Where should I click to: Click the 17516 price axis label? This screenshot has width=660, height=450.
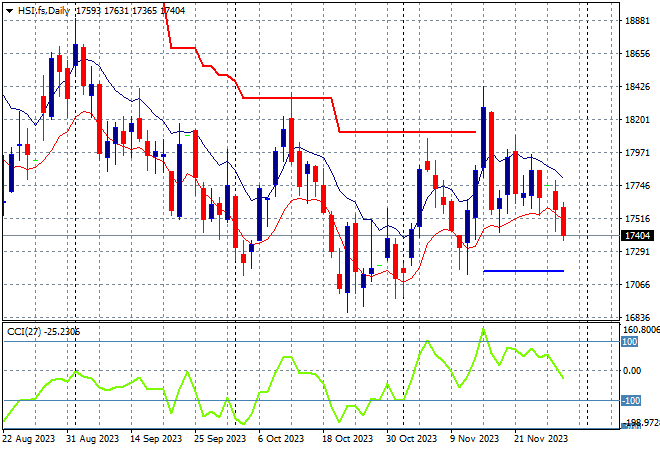pyautogui.click(x=637, y=218)
